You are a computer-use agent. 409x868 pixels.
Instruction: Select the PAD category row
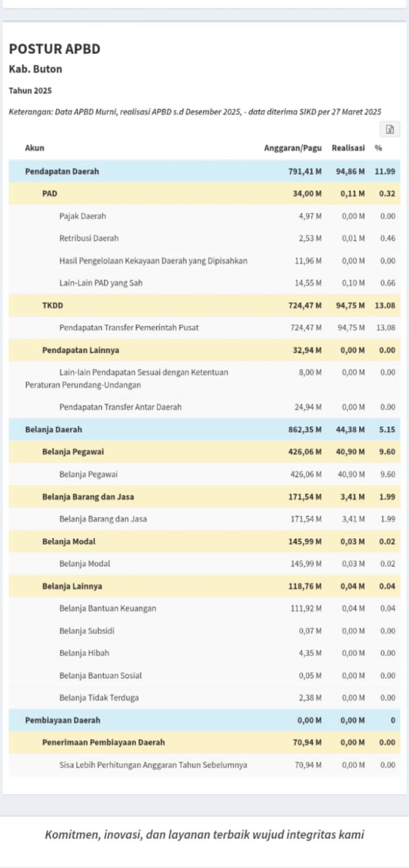(x=49, y=194)
